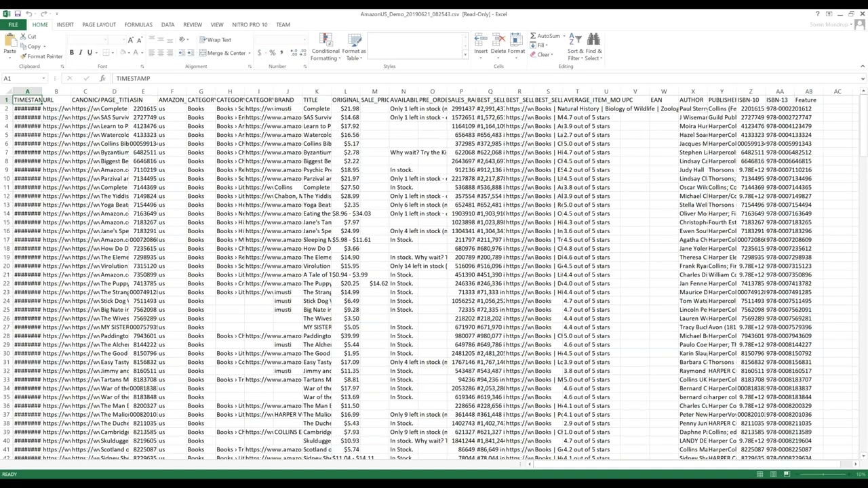Image resolution: width=868 pixels, height=488 pixels.
Task: Switch to Page Break Preview in status bar
Action: point(787,474)
